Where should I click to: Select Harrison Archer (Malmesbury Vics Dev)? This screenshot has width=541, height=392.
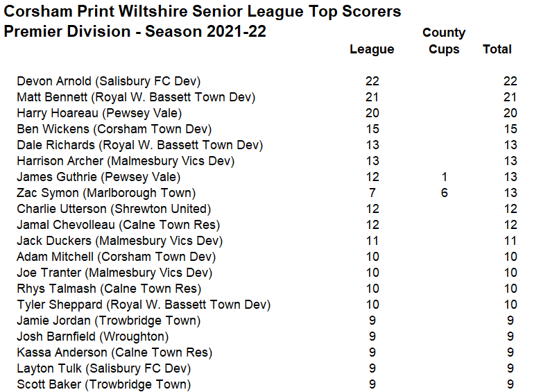pos(126,162)
